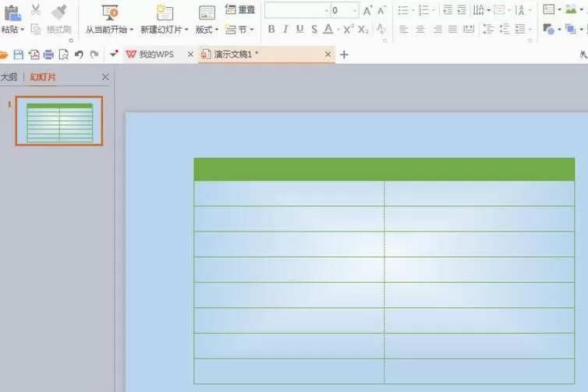
Task: Click the New Slide icon
Action: 165,12
